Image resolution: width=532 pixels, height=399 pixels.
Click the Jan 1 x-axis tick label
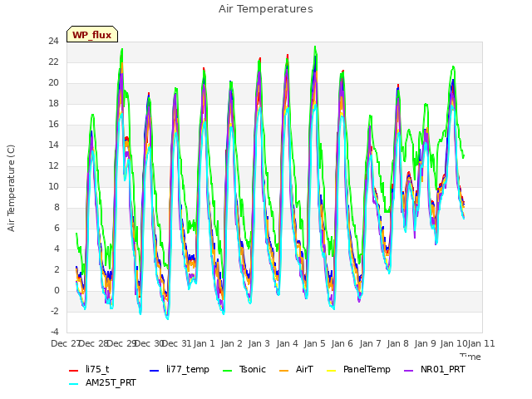(x=204, y=343)
